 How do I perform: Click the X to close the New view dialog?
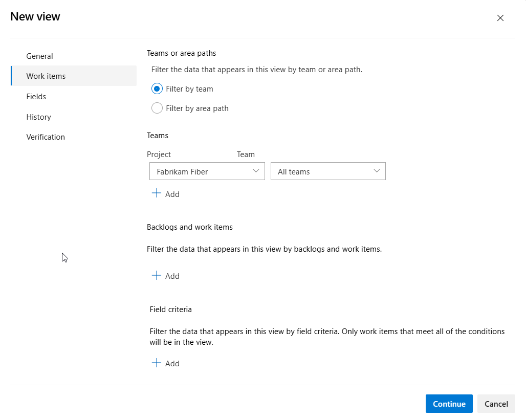500,17
